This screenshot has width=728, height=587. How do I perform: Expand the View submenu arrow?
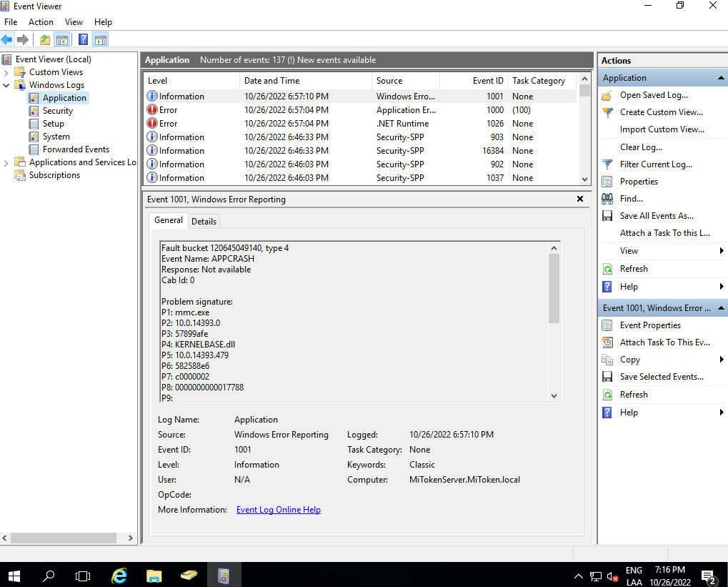click(722, 251)
